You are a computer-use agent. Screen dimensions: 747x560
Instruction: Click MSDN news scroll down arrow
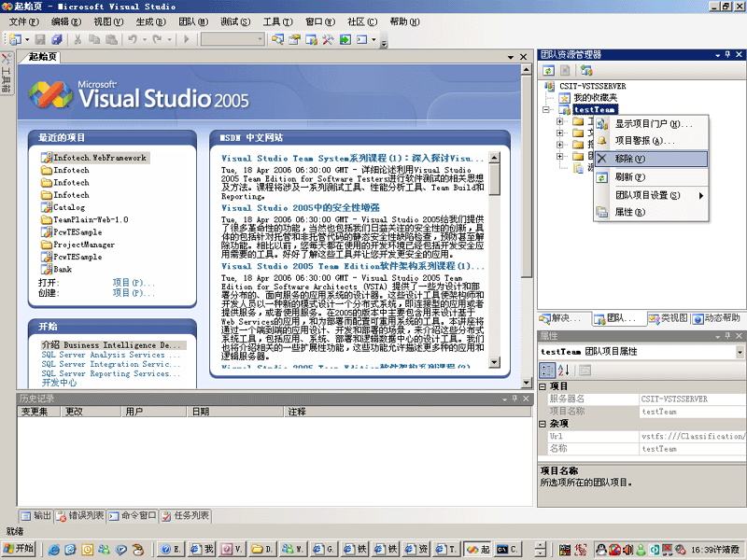[x=495, y=362]
